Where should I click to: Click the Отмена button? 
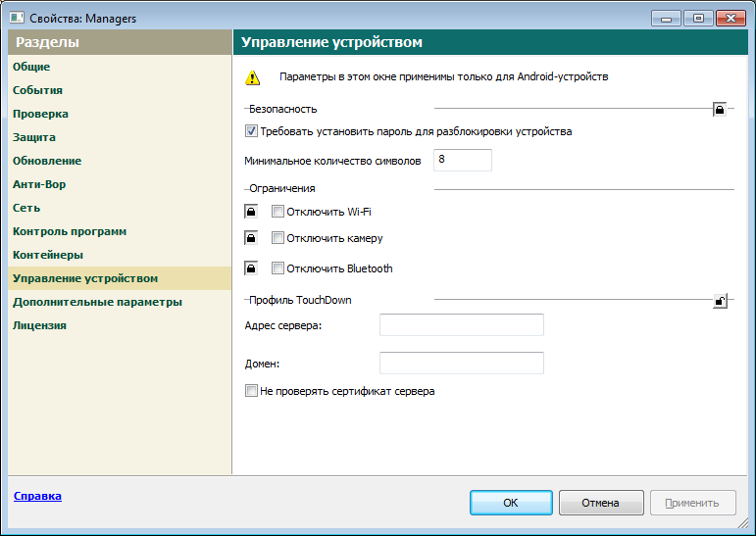[x=600, y=503]
